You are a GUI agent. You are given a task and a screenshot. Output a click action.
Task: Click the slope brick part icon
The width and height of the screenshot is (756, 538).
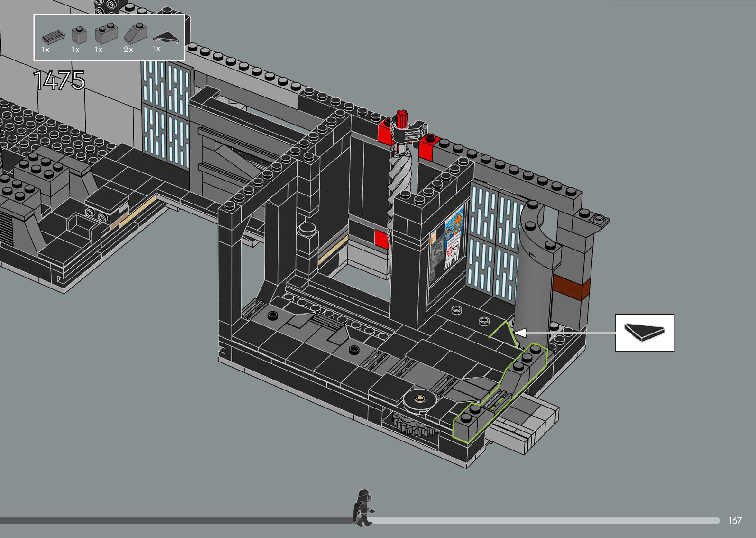click(x=136, y=33)
